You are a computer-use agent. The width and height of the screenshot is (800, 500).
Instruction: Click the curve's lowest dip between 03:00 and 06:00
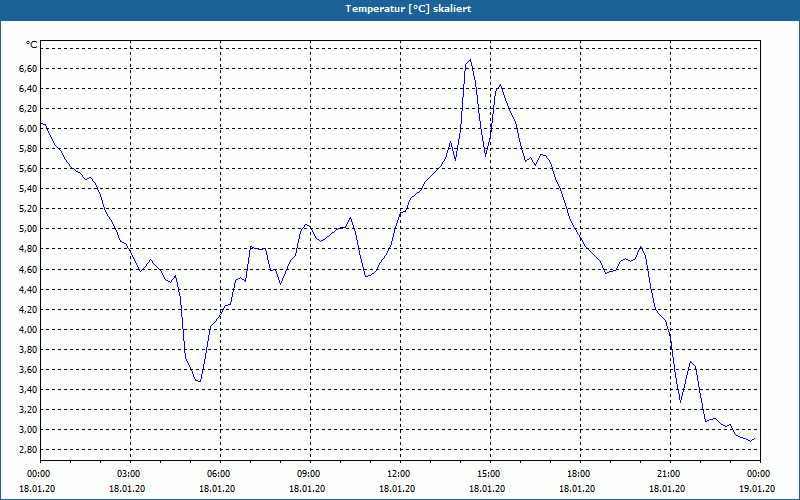198,381
